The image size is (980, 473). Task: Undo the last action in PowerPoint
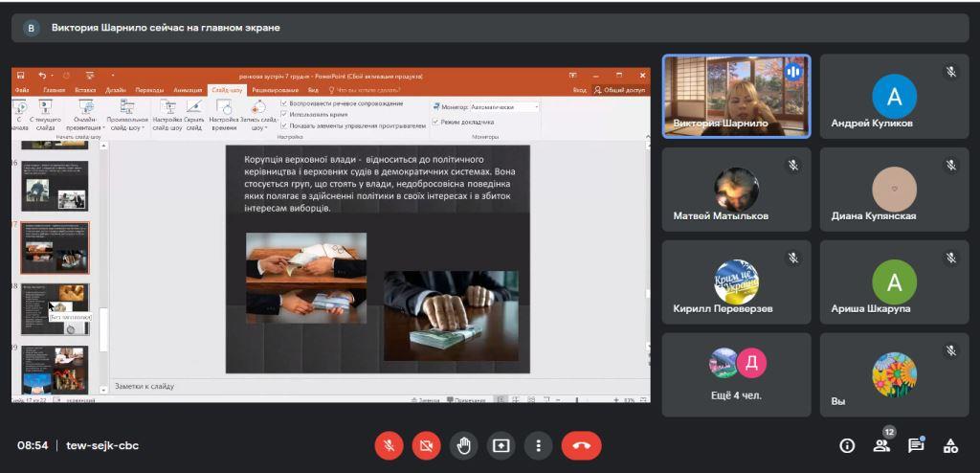(x=42, y=76)
